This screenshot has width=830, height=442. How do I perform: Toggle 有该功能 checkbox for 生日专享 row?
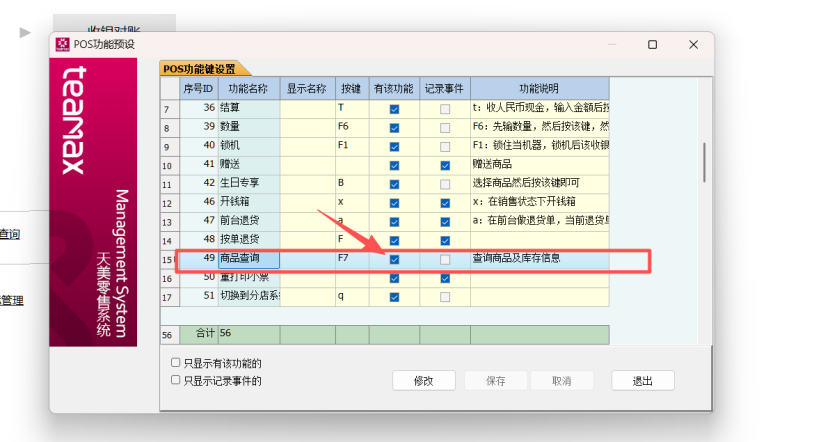point(394,184)
